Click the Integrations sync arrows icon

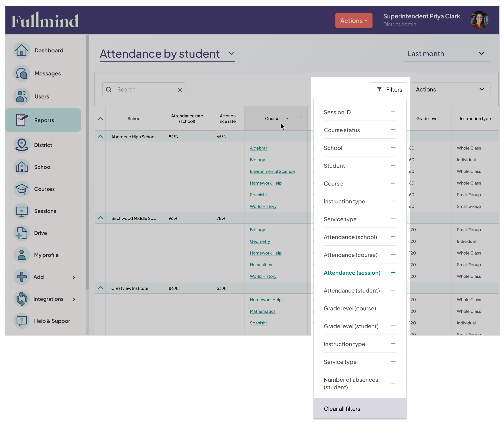(22, 299)
